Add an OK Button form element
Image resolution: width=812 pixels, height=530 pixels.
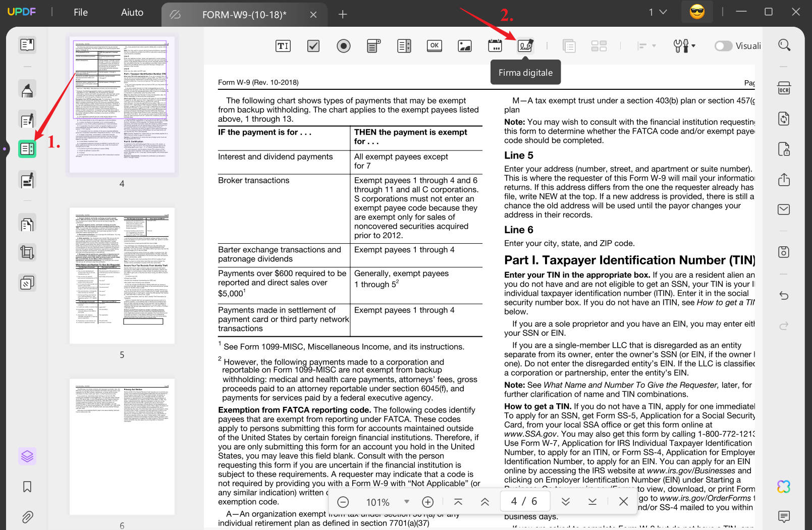tap(435, 46)
